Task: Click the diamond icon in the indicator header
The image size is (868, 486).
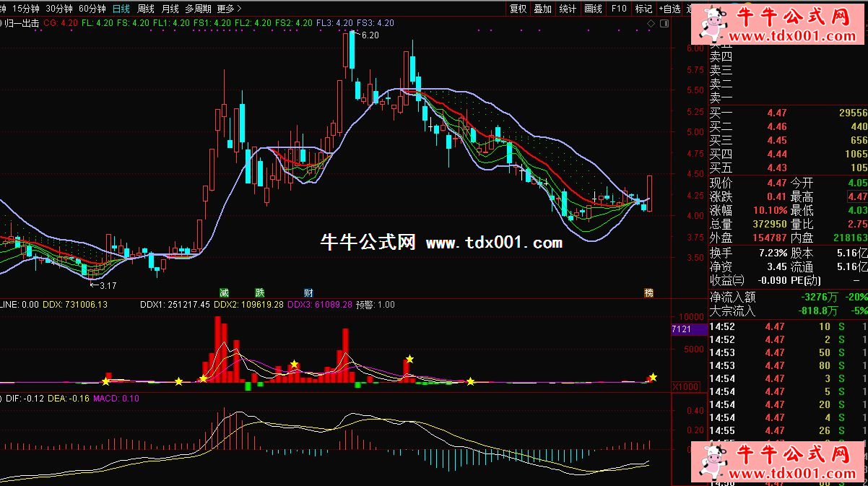Action: point(651,24)
